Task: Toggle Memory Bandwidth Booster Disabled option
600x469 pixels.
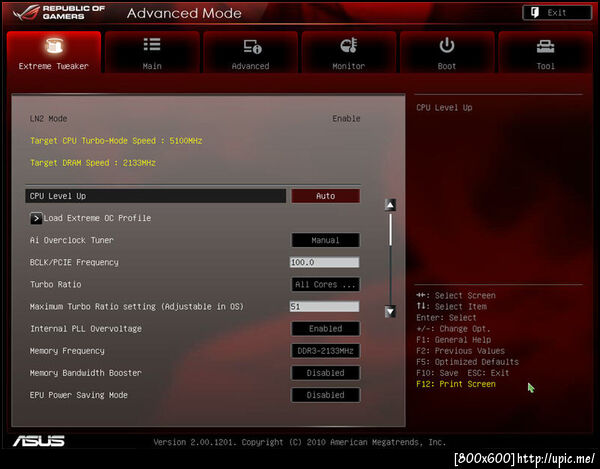Action: (325, 373)
